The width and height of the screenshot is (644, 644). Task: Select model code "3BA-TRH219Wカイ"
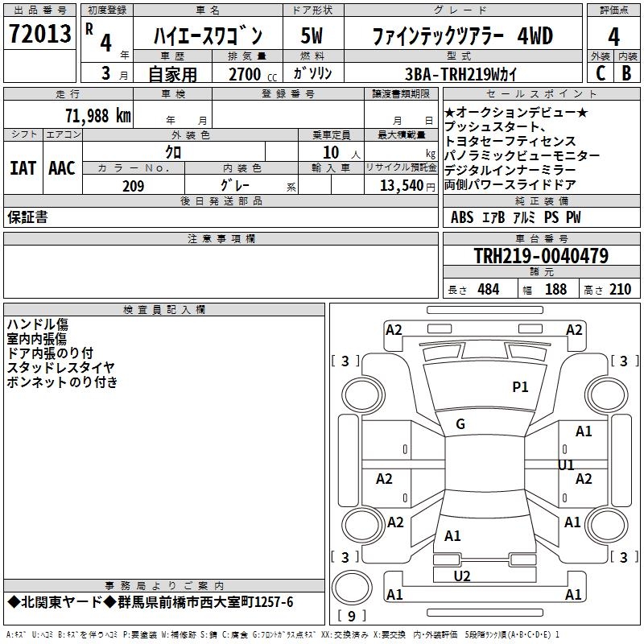(460, 74)
